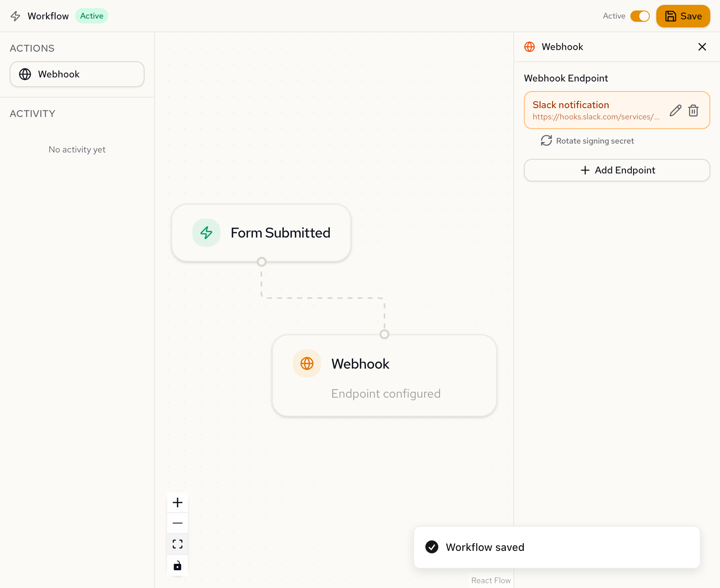Image resolution: width=720 pixels, height=588 pixels.
Task: Click the globe icon in the Webhook panel header
Action: point(529,47)
